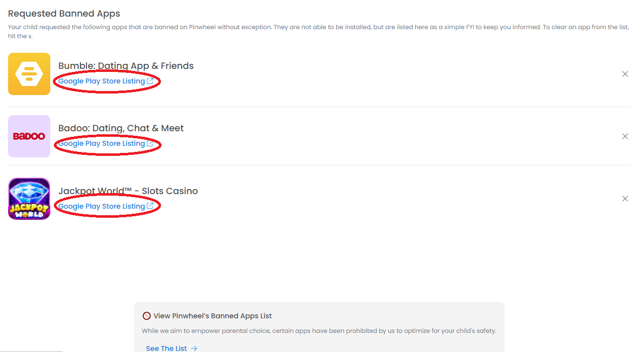Follow the See The List link
Screen dimensions: 644x352
click(x=166, y=348)
